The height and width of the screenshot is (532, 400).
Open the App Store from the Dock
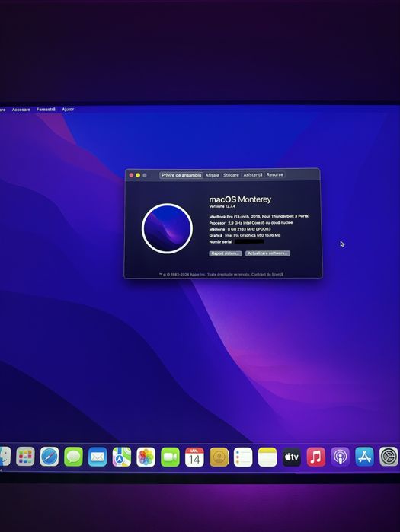pos(364,457)
